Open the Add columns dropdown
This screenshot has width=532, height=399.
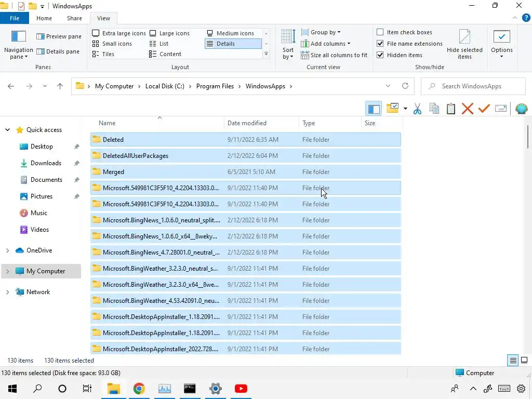[x=326, y=44]
